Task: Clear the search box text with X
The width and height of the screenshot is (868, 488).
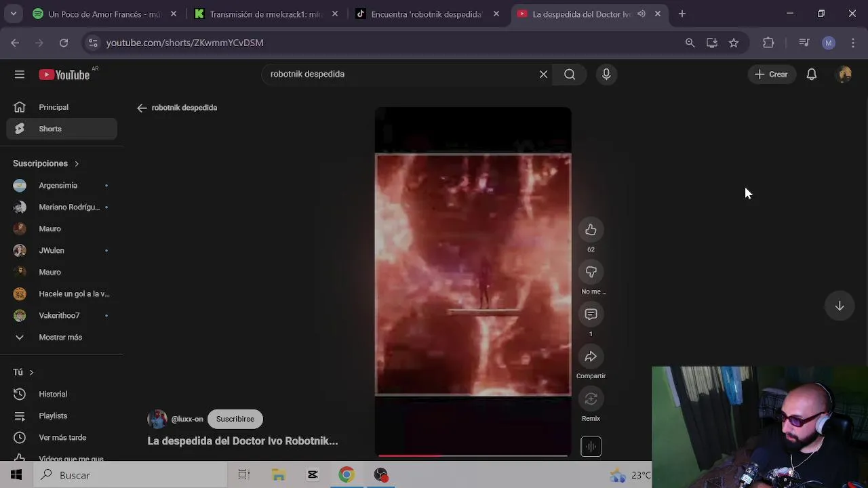Action: [543, 75]
